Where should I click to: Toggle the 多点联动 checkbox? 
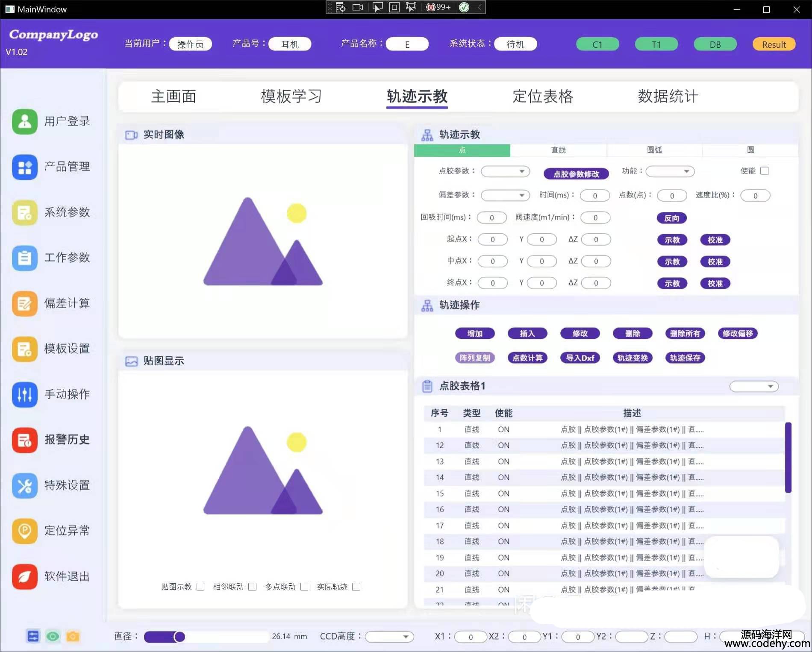click(304, 587)
